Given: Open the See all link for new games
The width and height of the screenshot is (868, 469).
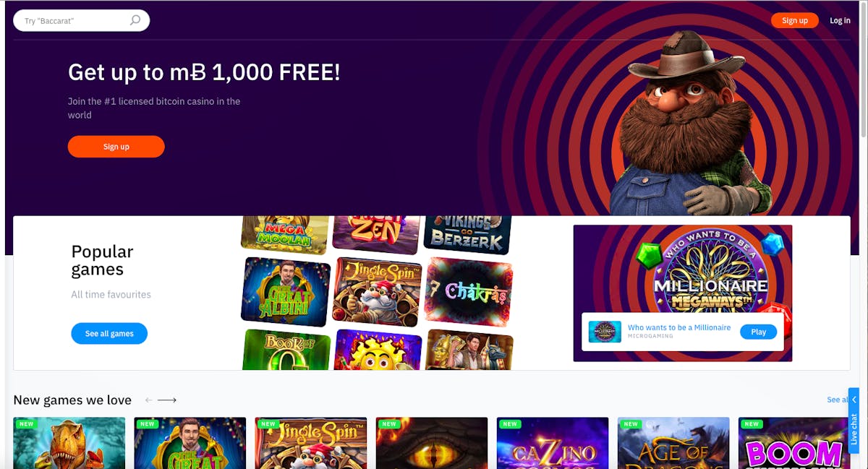Looking at the screenshot, I should click(837, 400).
